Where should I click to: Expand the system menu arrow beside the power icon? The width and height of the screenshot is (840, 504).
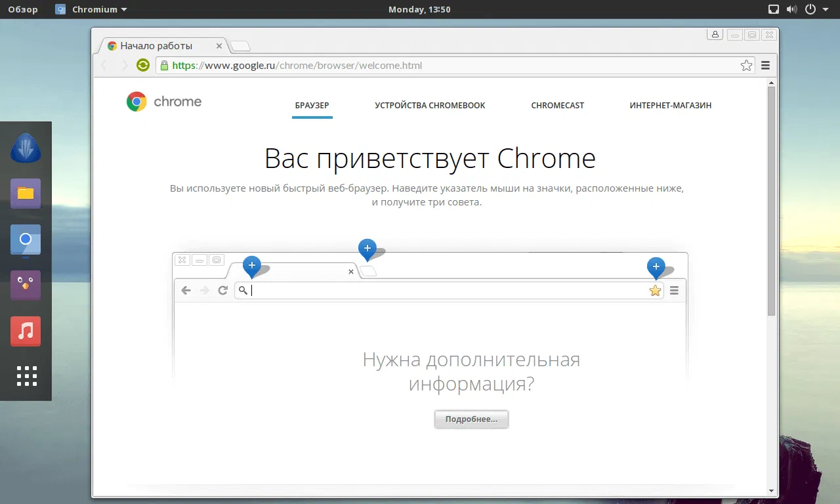click(x=826, y=10)
